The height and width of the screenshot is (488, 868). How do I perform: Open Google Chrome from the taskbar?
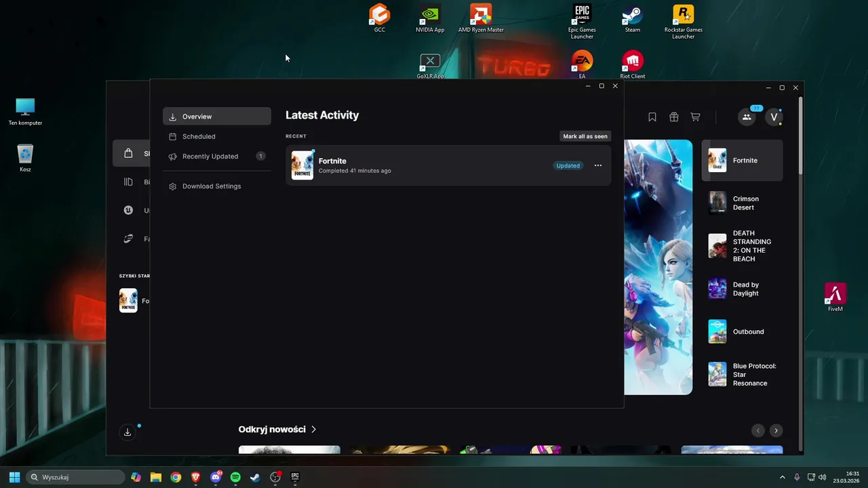[176, 477]
